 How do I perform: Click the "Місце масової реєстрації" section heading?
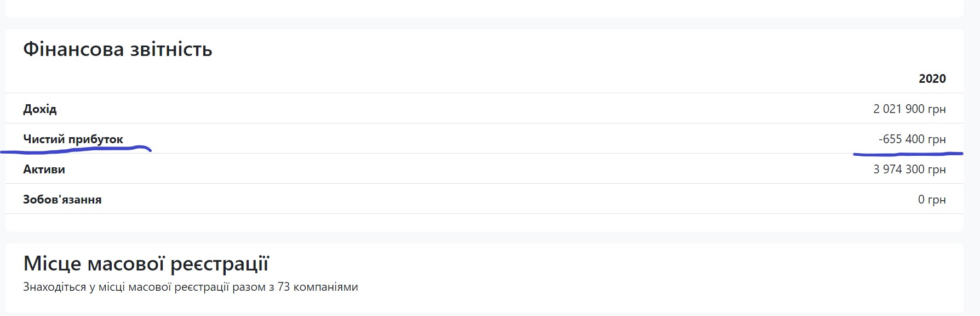click(x=146, y=264)
